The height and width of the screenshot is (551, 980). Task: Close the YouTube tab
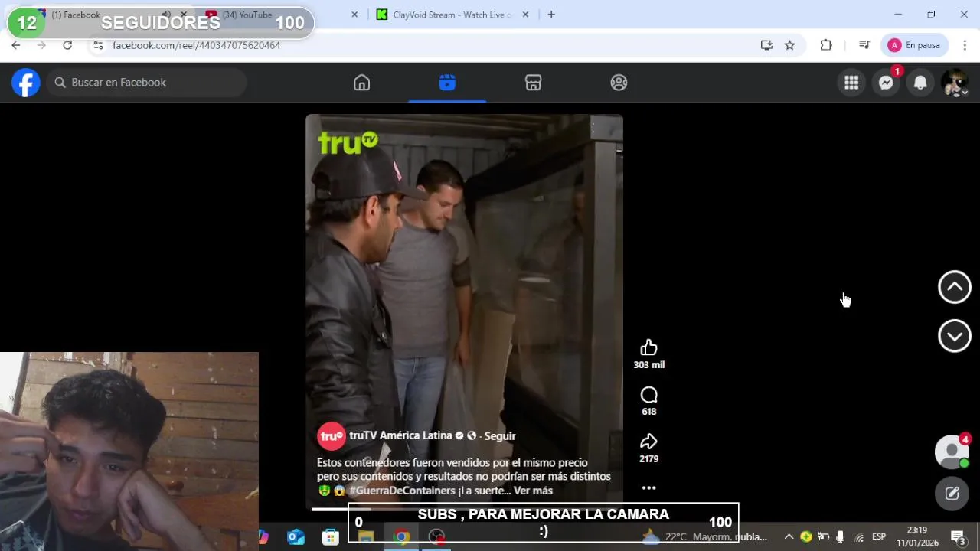click(x=354, y=15)
